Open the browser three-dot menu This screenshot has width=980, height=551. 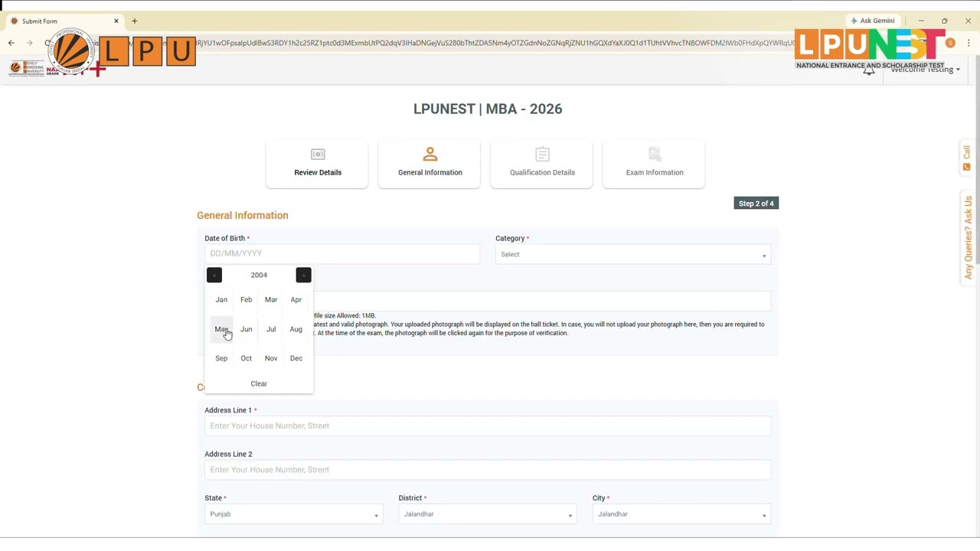pyautogui.click(x=969, y=43)
